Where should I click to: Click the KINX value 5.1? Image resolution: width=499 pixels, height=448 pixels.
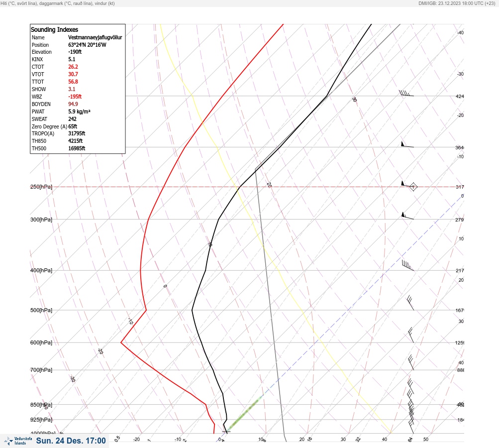click(x=72, y=59)
